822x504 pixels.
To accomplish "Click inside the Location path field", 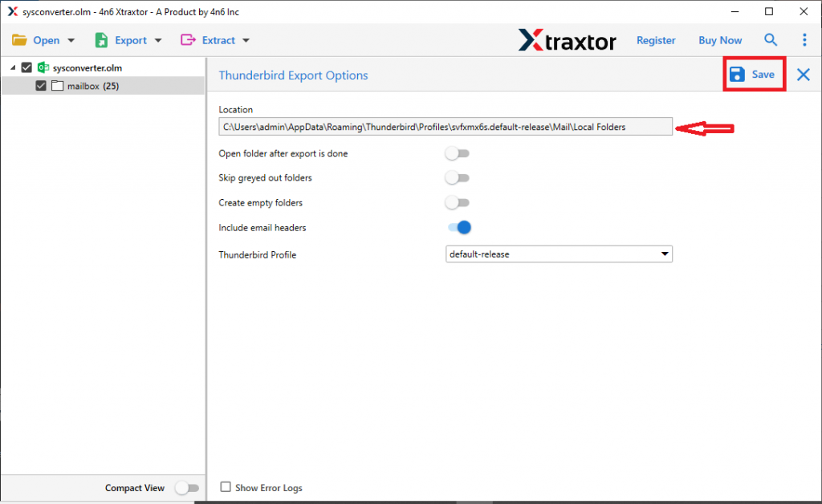I will [x=446, y=126].
